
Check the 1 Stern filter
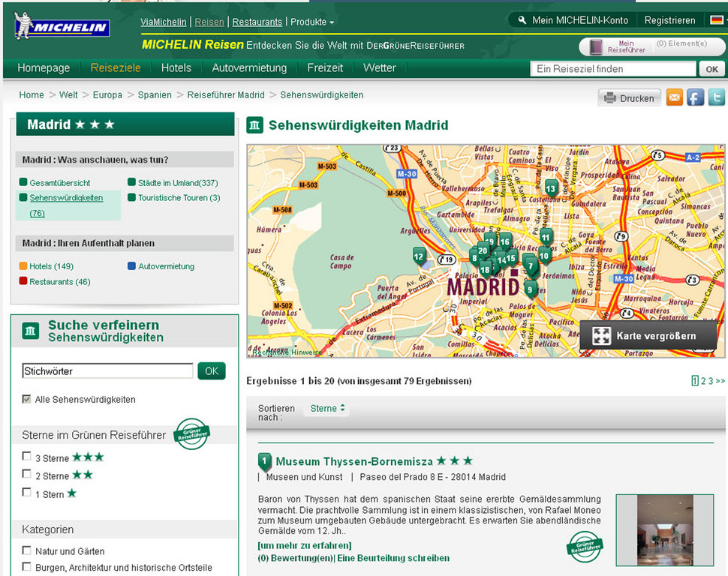(x=26, y=492)
